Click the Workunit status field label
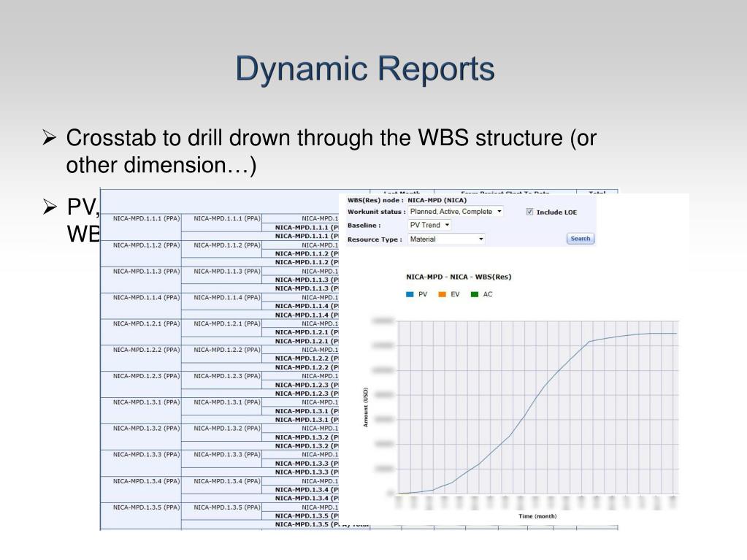 tap(376, 212)
